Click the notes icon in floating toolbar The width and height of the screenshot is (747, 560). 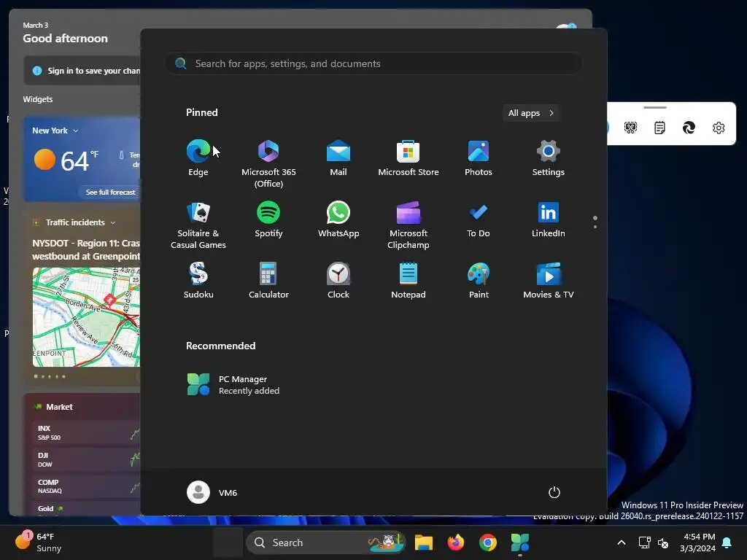point(659,128)
